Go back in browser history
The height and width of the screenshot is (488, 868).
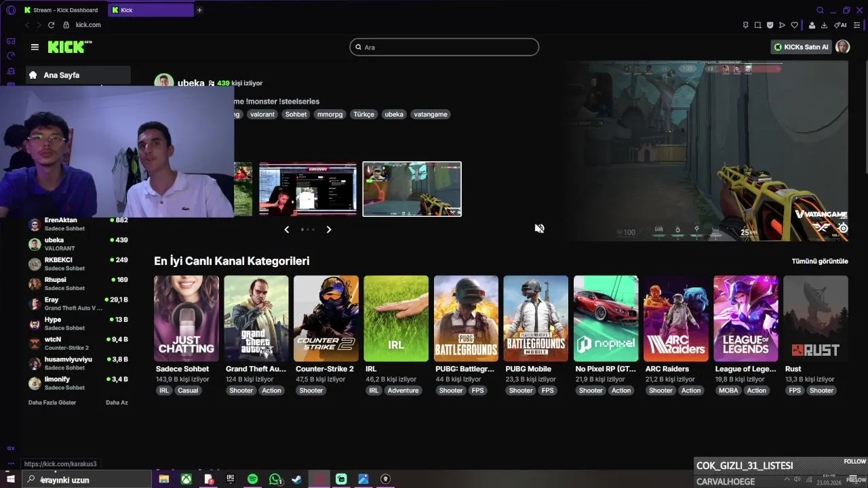coord(27,25)
